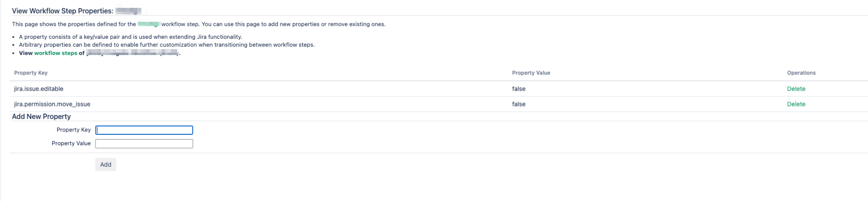Delete the jira.issue.editable property

[796, 89]
